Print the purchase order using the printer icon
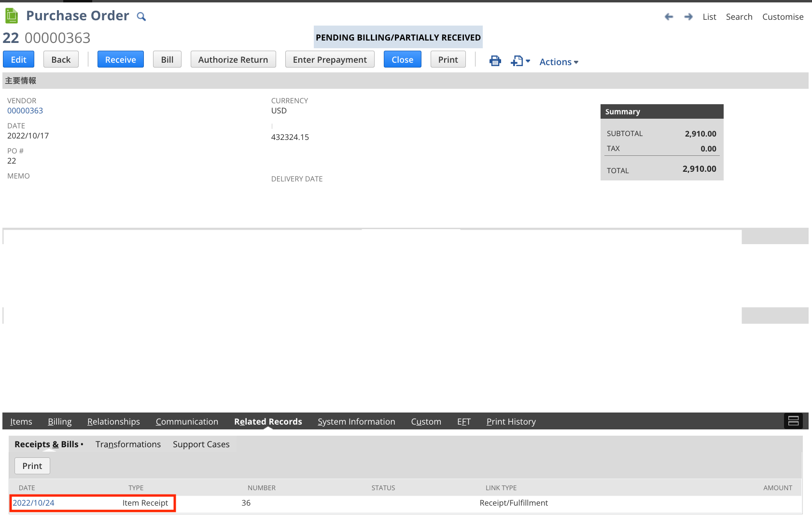This screenshot has width=812, height=523. click(x=495, y=61)
